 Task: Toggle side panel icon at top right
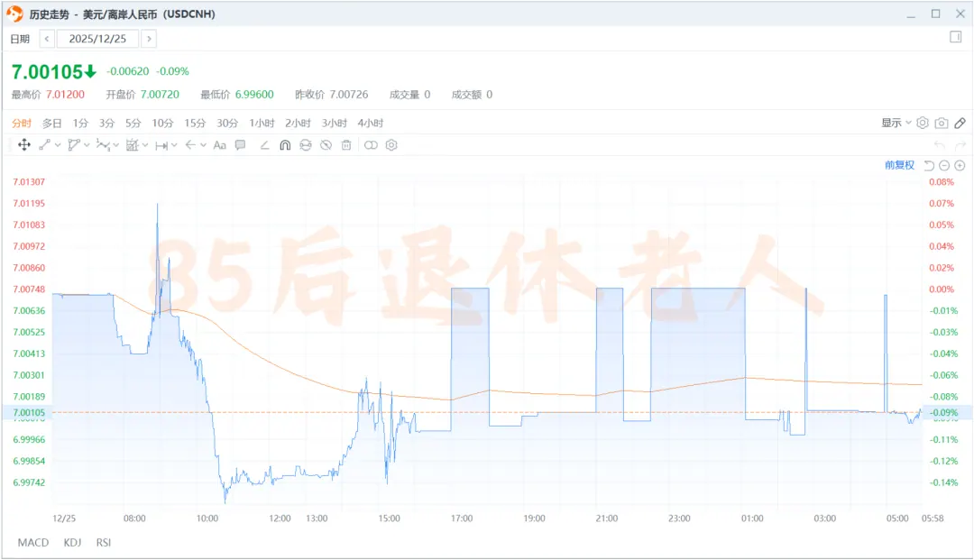[956, 37]
